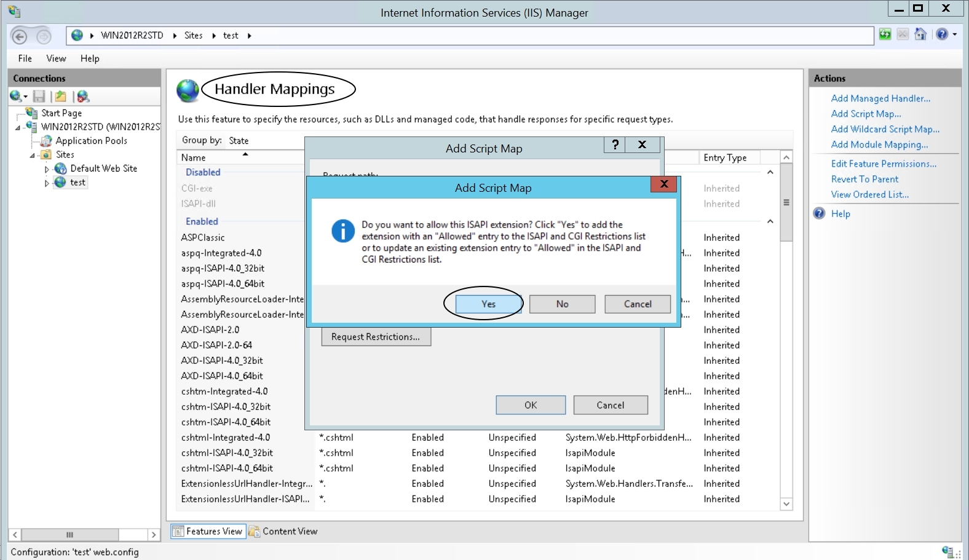Close the Add Script Map dialog
969x560 pixels.
[642, 144]
